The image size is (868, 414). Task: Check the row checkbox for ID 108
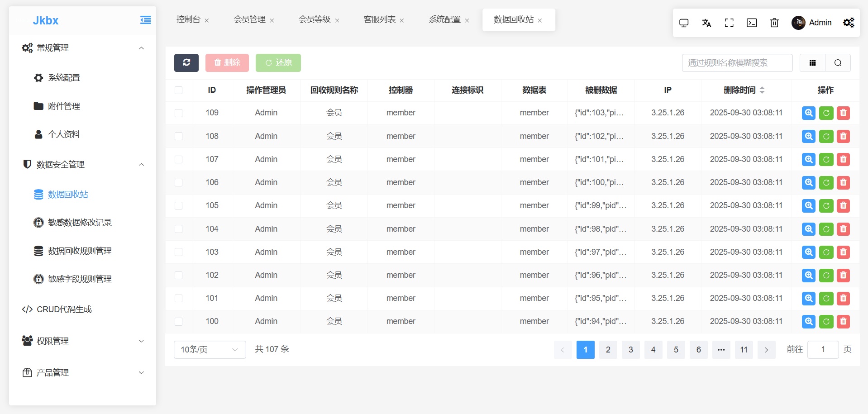[179, 136]
